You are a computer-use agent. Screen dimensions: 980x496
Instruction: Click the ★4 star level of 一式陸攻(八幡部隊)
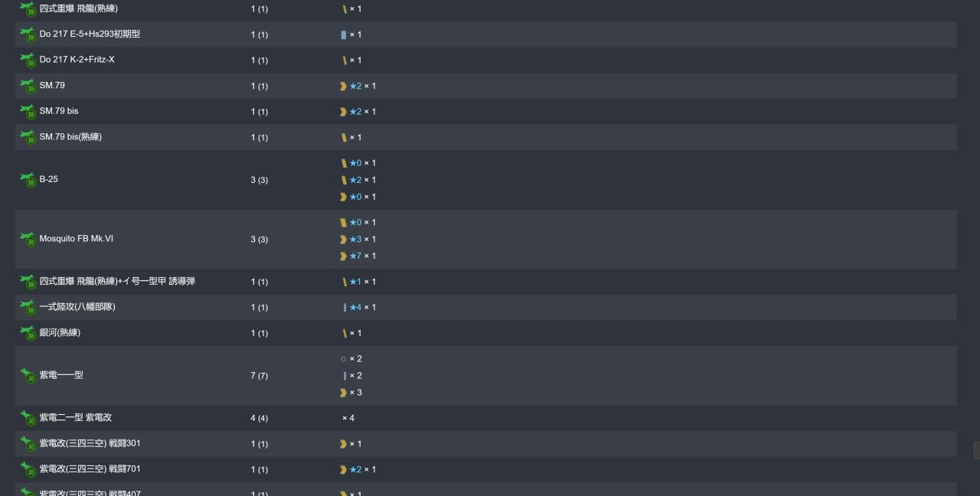(x=355, y=308)
